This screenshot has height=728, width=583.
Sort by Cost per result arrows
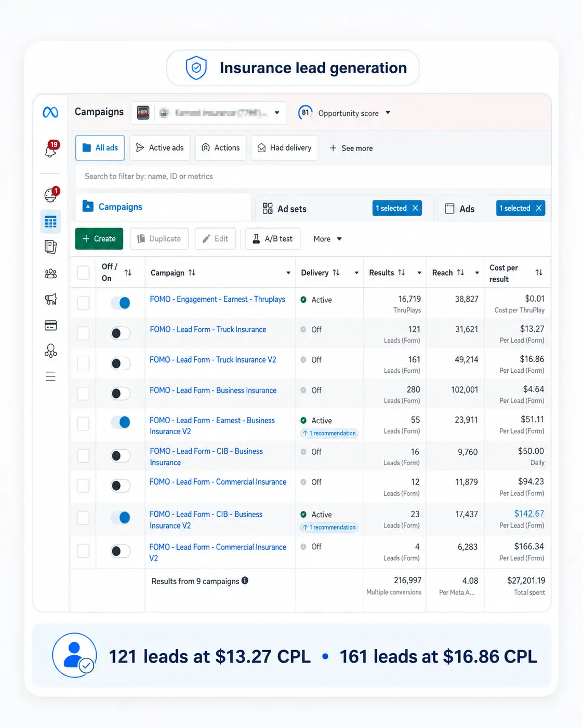coord(539,273)
